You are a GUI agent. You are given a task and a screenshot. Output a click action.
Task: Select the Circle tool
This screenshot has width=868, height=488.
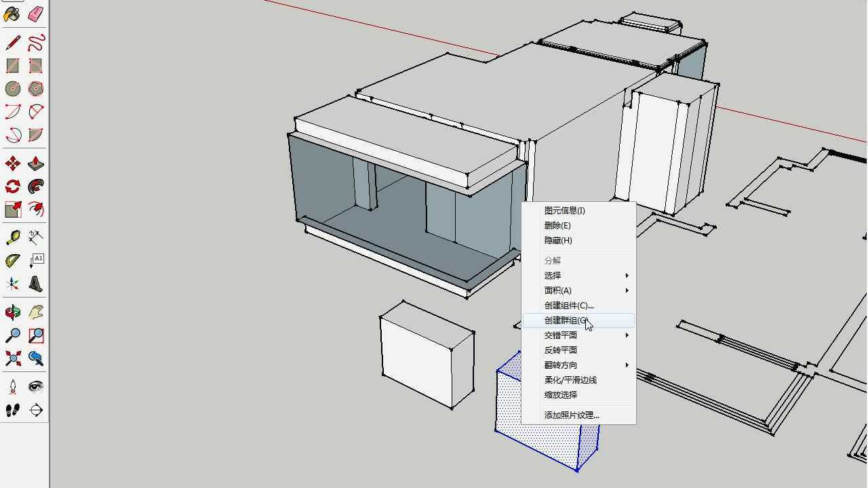12,89
